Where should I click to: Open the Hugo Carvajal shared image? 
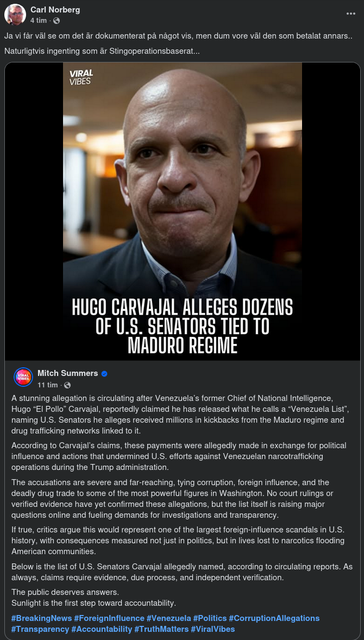click(183, 211)
